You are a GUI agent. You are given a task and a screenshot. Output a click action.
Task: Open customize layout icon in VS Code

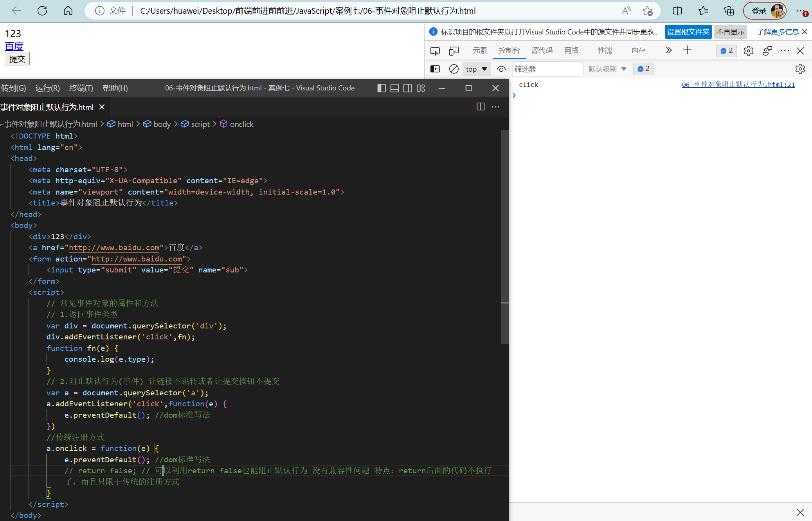421,88
